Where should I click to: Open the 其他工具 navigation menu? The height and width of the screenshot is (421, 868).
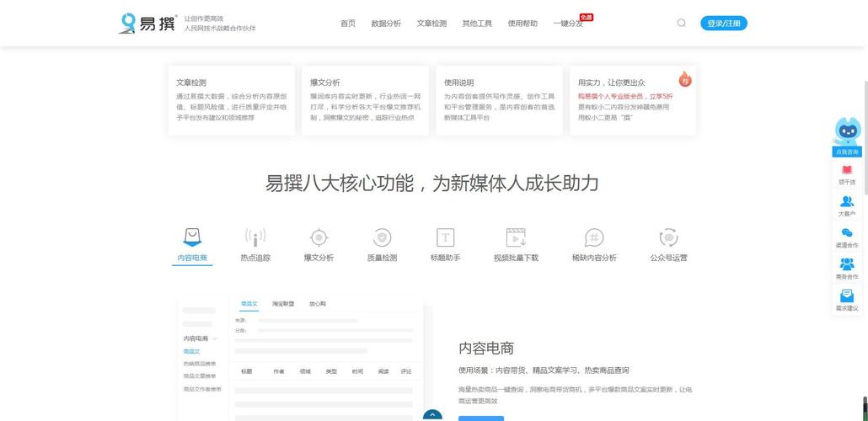click(x=477, y=24)
